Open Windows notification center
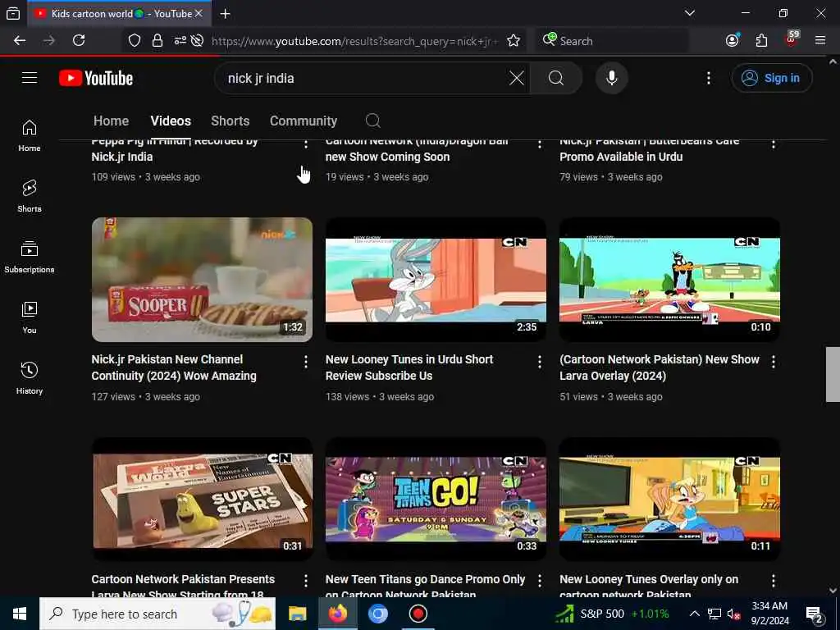The height and width of the screenshot is (630, 840). coord(815,614)
